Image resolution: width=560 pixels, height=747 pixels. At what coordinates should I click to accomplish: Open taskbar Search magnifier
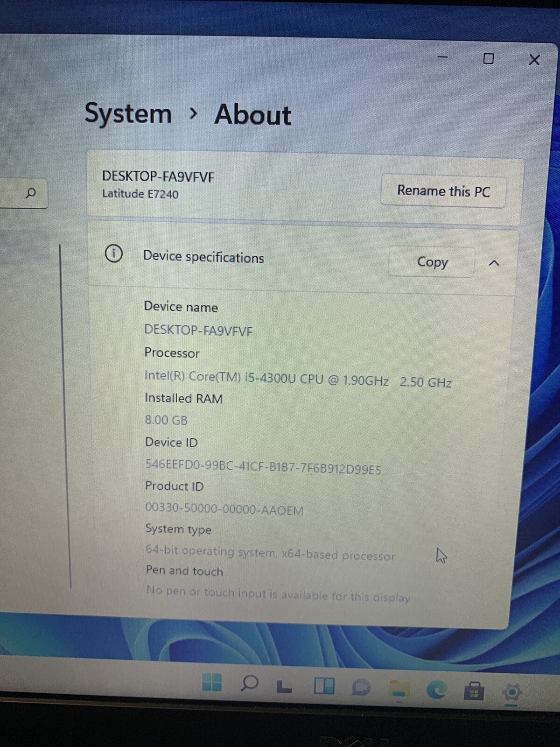point(250,684)
